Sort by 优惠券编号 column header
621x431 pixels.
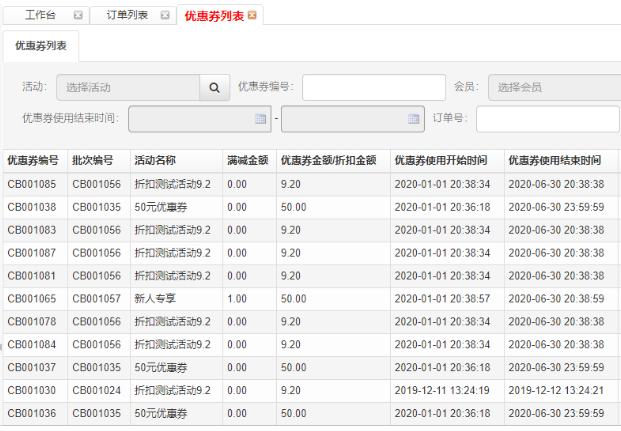pos(35,161)
